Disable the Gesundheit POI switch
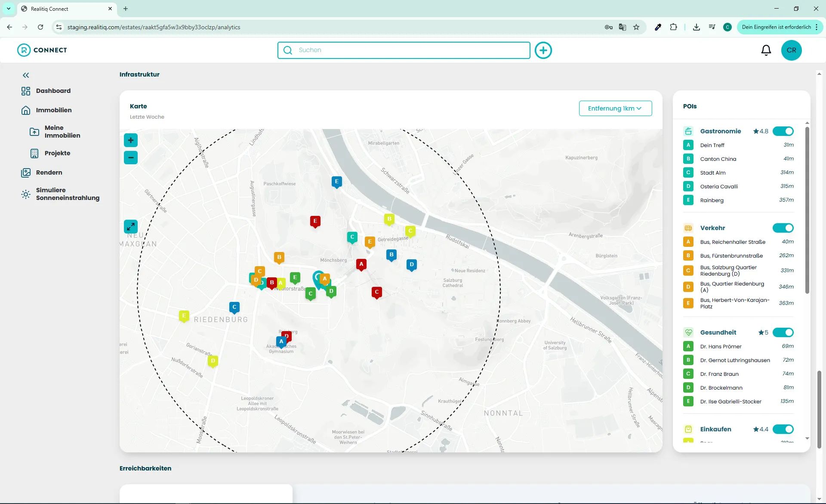 (x=783, y=332)
